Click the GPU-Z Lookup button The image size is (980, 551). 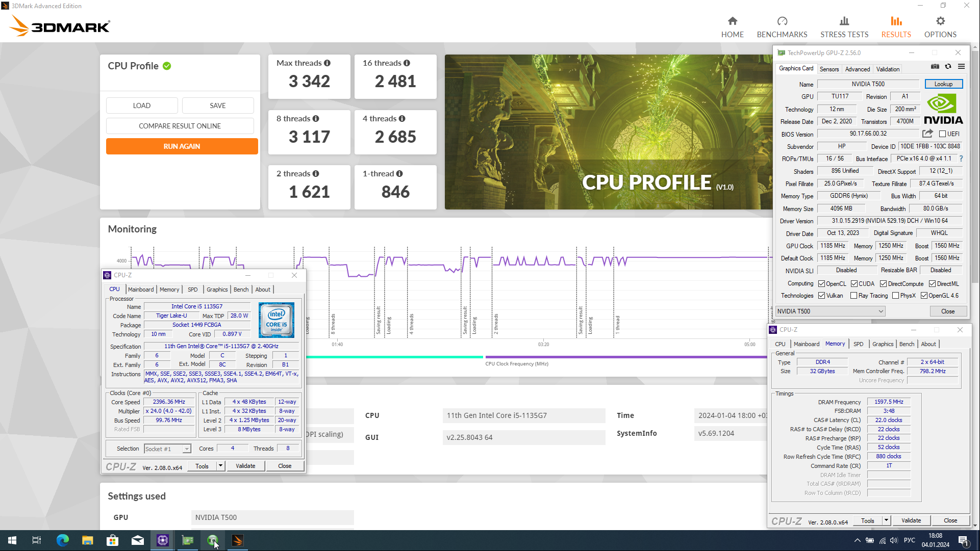[943, 84]
